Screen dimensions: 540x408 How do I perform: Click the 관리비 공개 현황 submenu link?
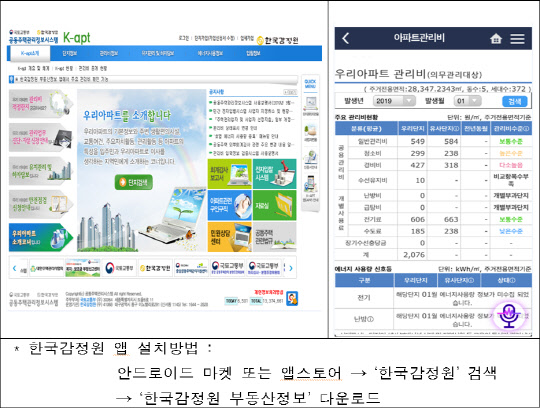pyautogui.click(x=93, y=68)
